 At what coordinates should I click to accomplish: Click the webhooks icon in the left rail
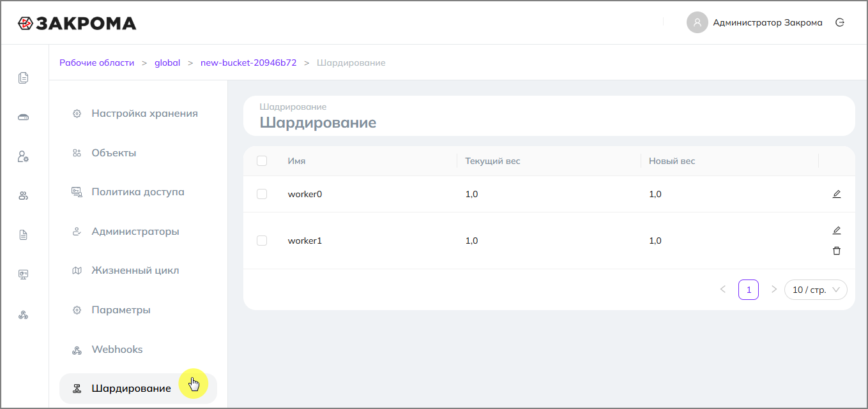[x=24, y=315]
